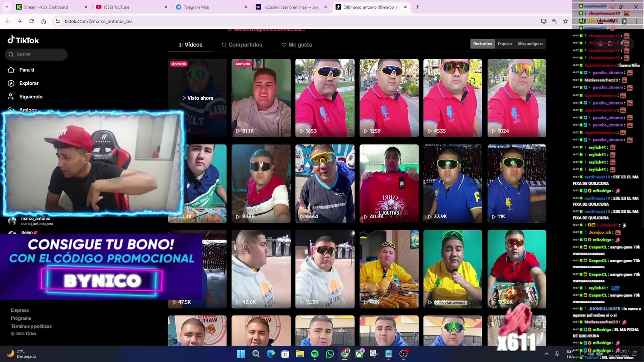The image size is (644, 362).
Task: Switch to the Me gusta tab
Action: (x=297, y=45)
